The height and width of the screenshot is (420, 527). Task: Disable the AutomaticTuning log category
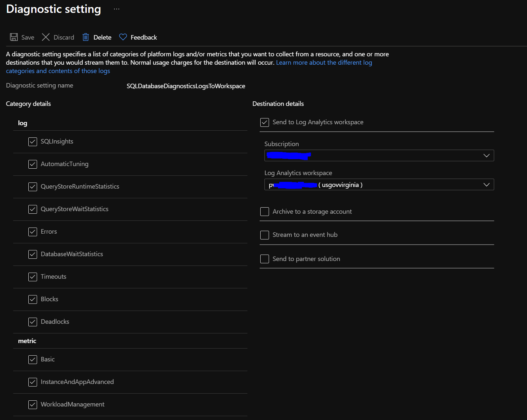point(33,164)
